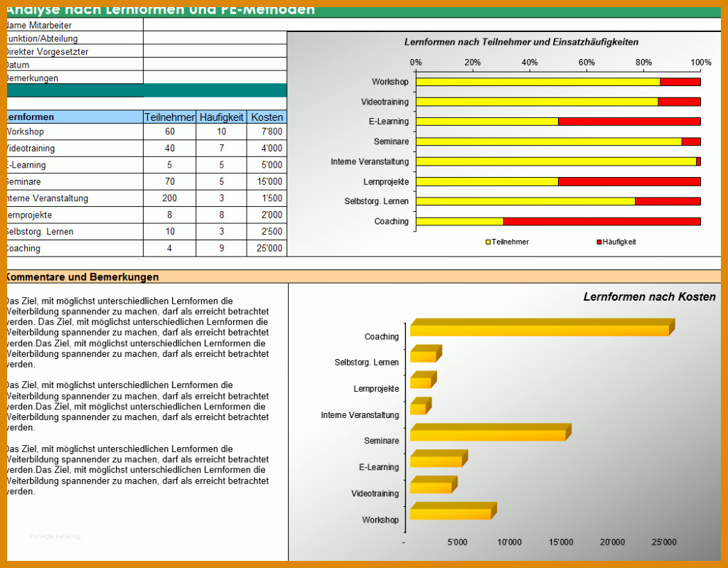Select Interne Veranstaltung Teilnehmer value 200

coord(169,198)
